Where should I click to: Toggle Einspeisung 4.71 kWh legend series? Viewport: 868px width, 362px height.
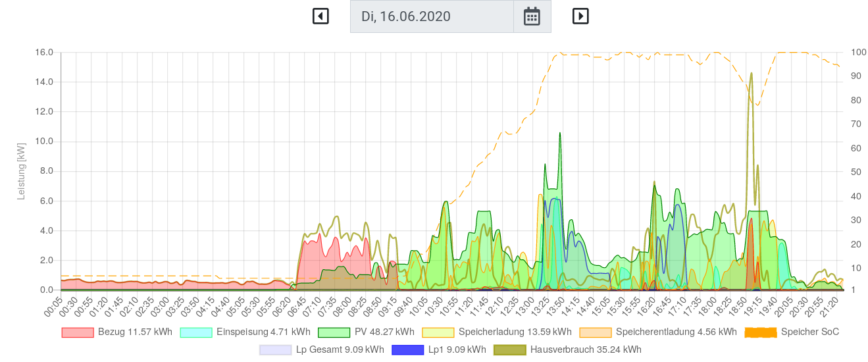[x=245, y=332]
